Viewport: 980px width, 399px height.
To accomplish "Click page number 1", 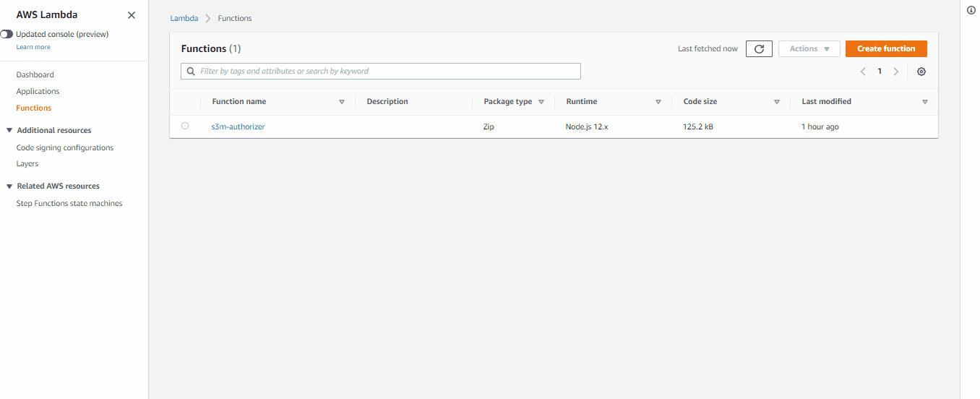I will coord(880,72).
